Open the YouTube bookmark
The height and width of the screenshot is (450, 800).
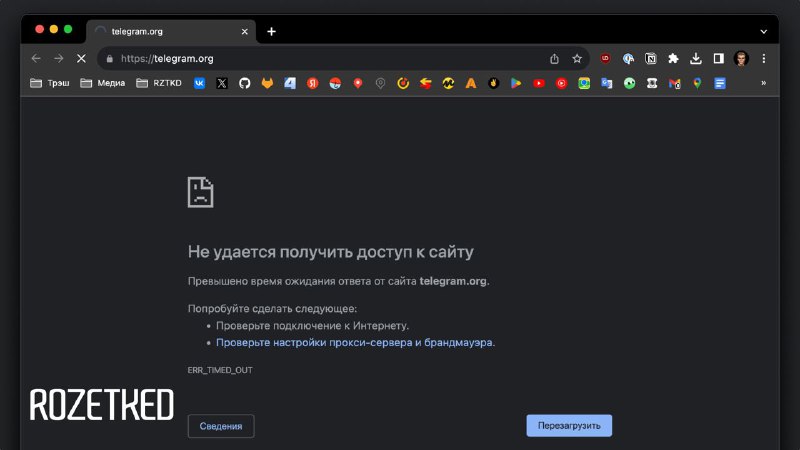click(539, 83)
